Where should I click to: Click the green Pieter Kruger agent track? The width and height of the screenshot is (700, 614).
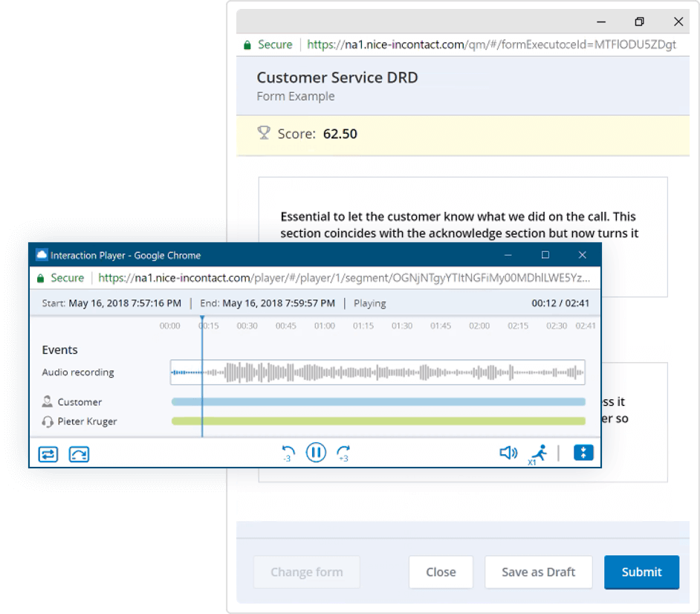[x=377, y=421]
